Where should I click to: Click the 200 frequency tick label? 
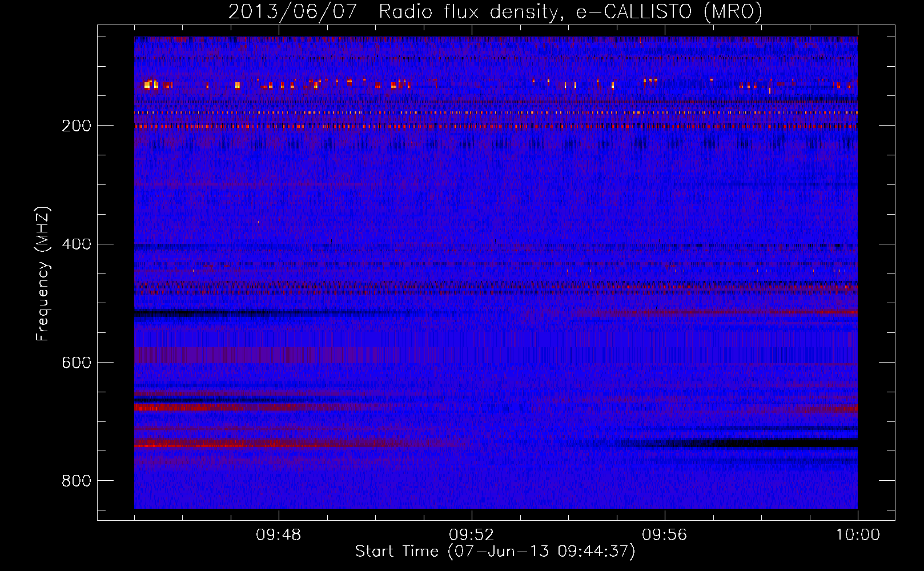[x=77, y=126]
